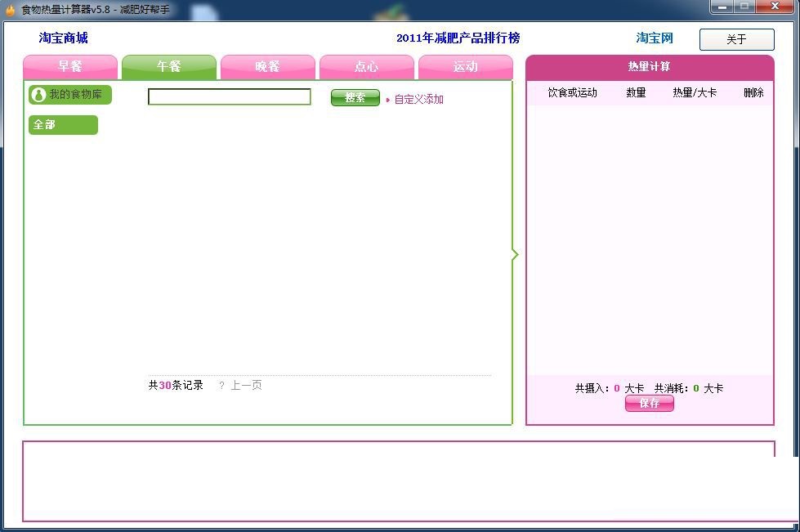The image size is (800, 532).
Task: Click the 热量/大卡 column header
Action: (695, 92)
